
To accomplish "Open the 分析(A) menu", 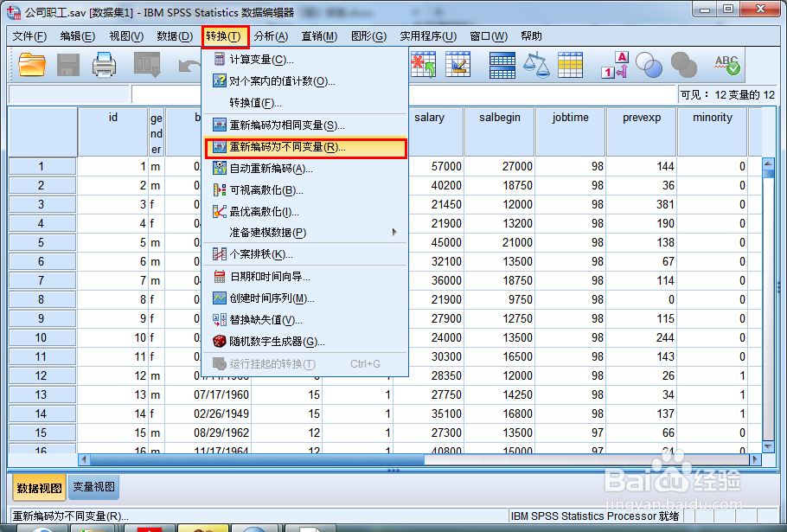I will pos(271,36).
